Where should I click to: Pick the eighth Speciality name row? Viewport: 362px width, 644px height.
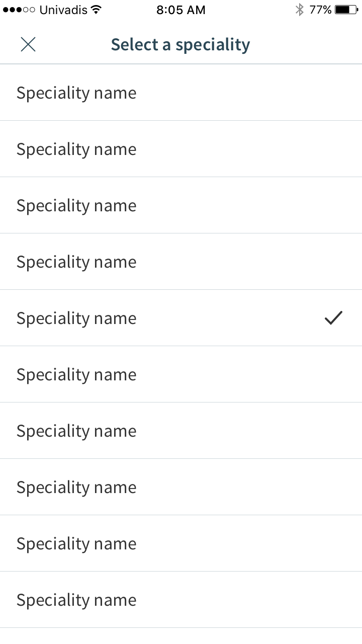click(x=181, y=487)
